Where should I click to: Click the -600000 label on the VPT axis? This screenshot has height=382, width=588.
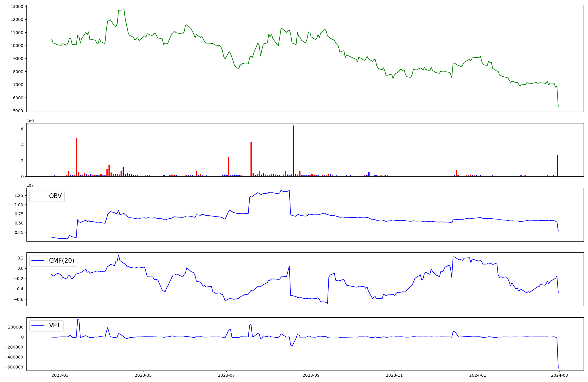point(14,367)
